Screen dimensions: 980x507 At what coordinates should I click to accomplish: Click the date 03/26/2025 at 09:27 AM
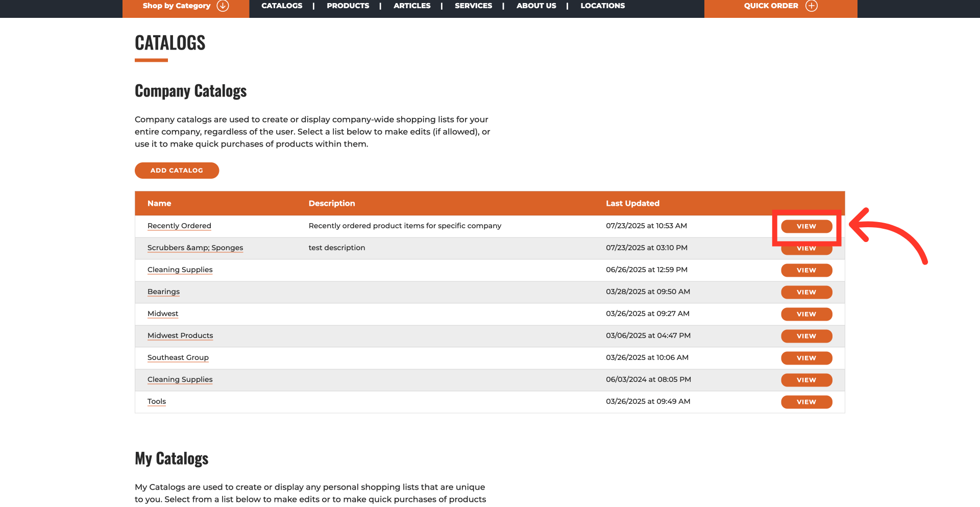pos(648,313)
